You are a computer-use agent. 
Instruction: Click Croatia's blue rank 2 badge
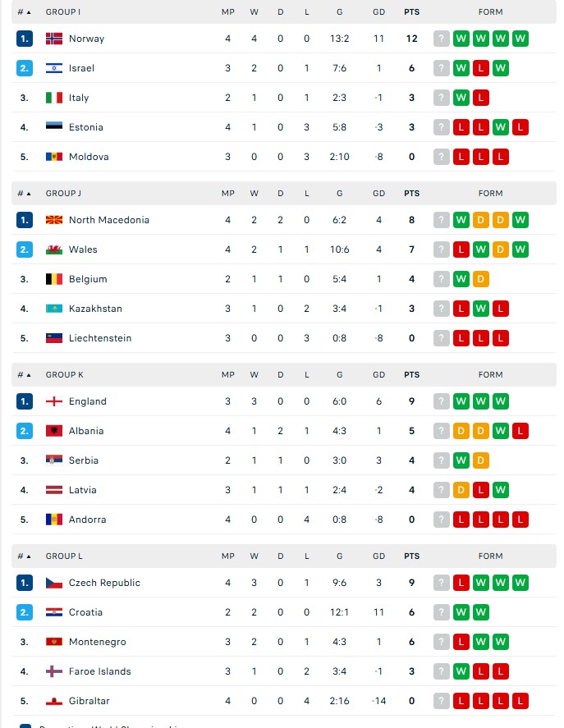[24, 612]
